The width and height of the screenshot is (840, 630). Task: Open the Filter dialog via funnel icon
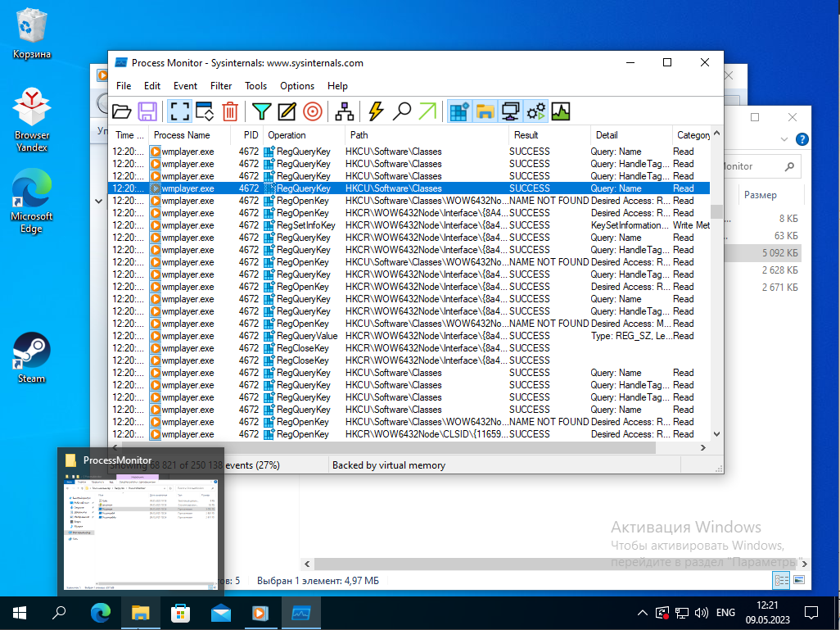point(261,111)
